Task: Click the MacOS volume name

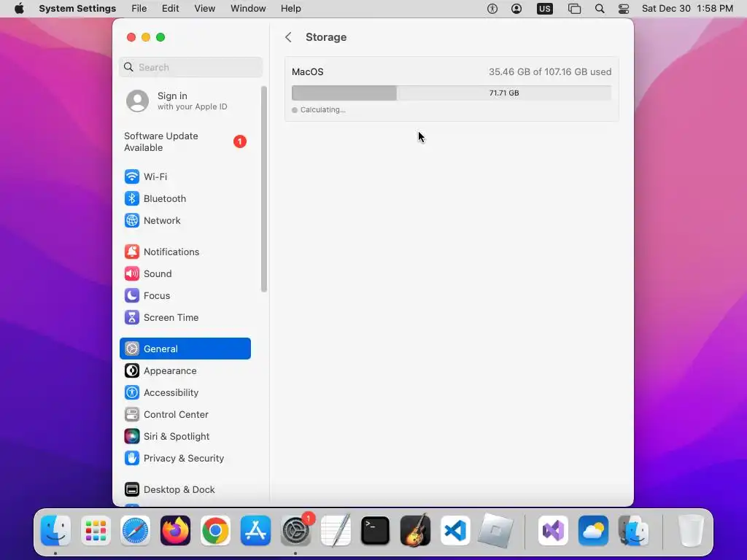Action: click(x=307, y=72)
